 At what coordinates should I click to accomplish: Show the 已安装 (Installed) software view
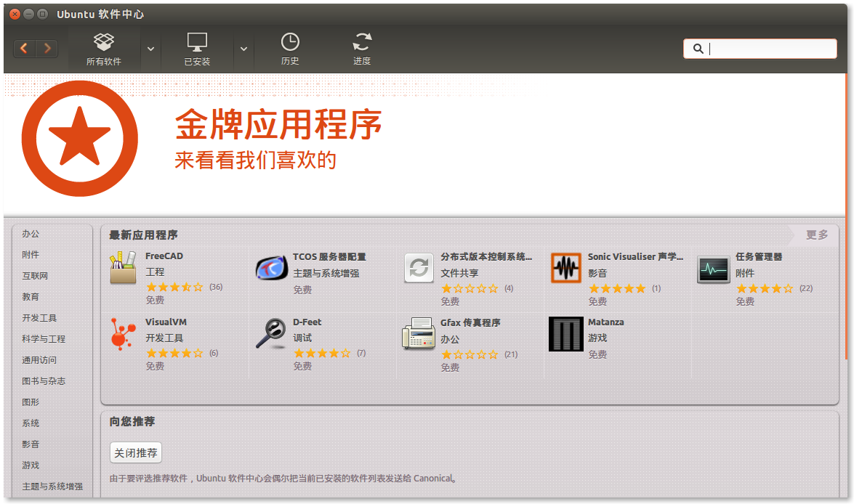click(x=197, y=49)
